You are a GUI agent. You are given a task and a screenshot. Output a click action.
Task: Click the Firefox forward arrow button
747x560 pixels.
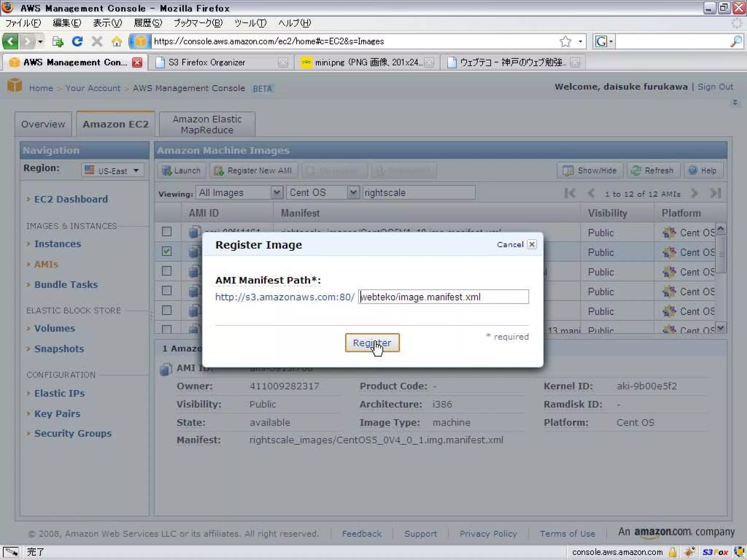(x=27, y=41)
